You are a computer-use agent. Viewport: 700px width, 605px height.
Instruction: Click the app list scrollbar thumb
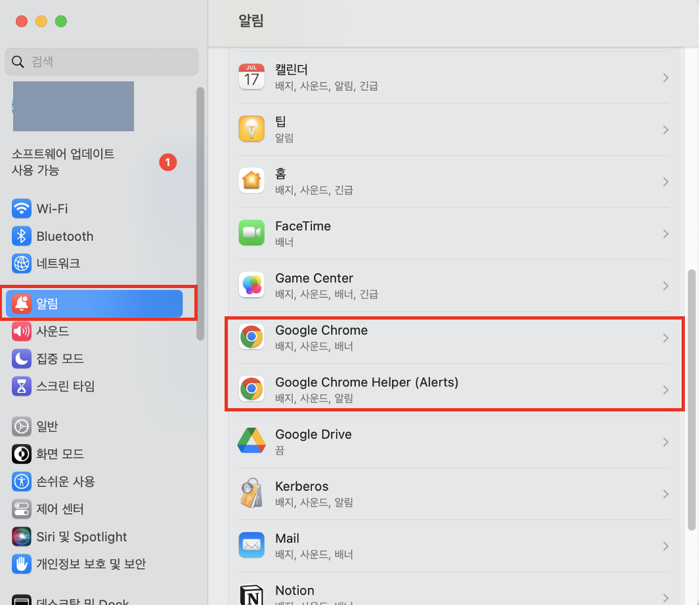692,400
